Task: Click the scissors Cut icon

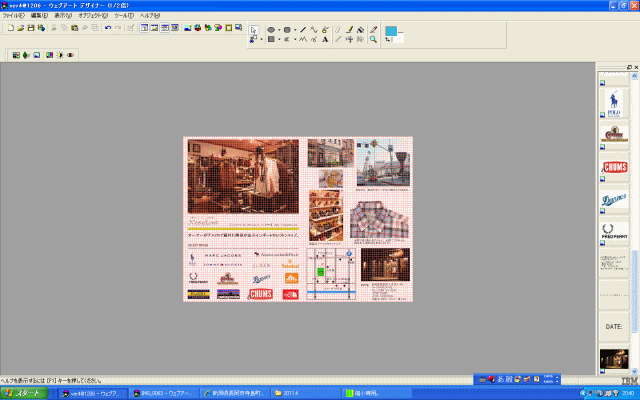Action: [53, 28]
